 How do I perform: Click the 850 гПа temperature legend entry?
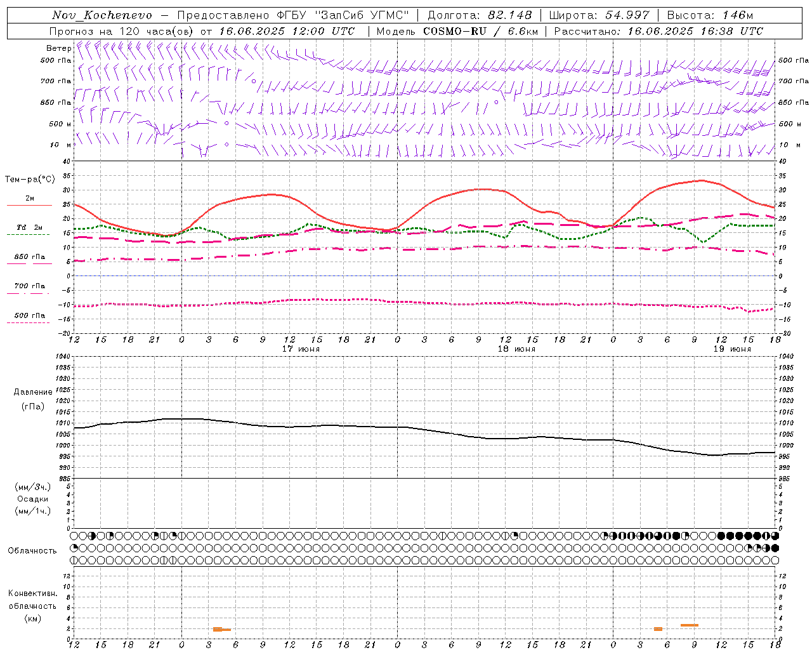click(30, 257)
